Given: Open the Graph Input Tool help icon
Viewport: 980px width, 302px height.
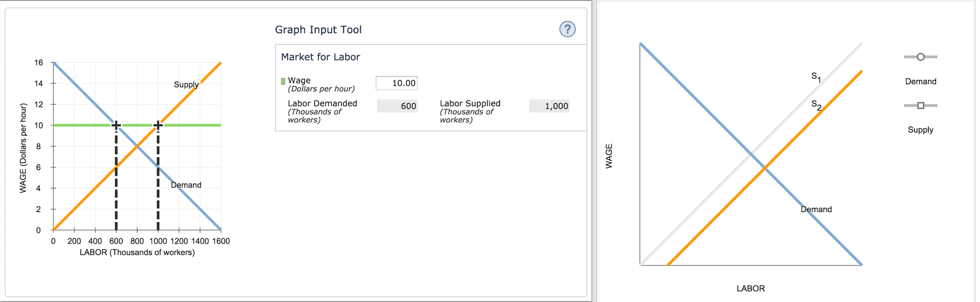Looking at the screenshot, I should click(x=567, y=29).
